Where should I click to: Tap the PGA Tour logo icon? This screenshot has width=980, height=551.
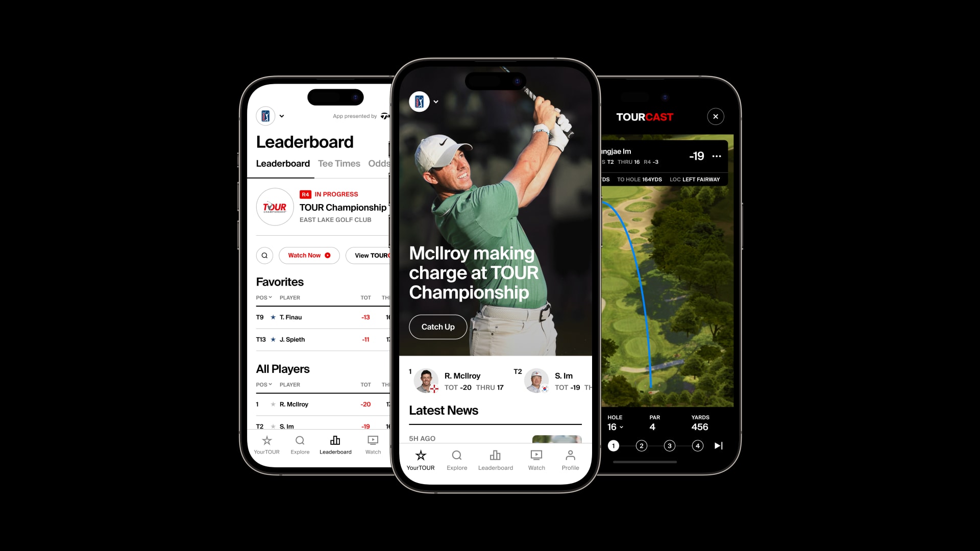pos(419,101)
